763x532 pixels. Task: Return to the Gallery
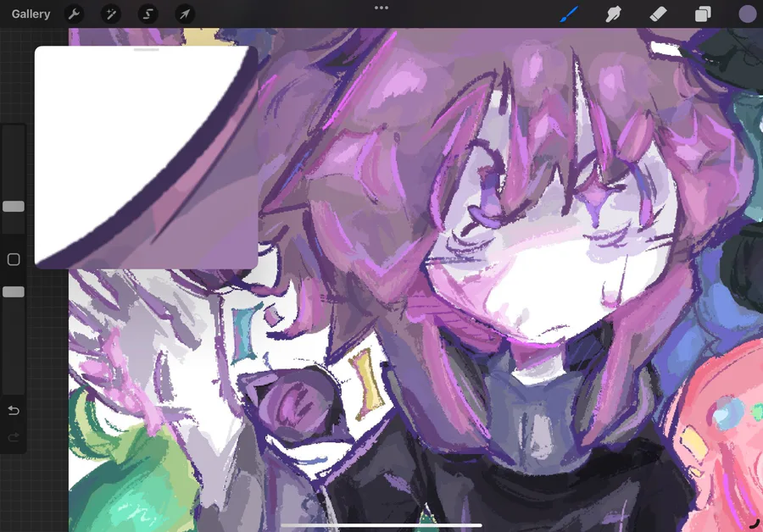click(31, 14)
